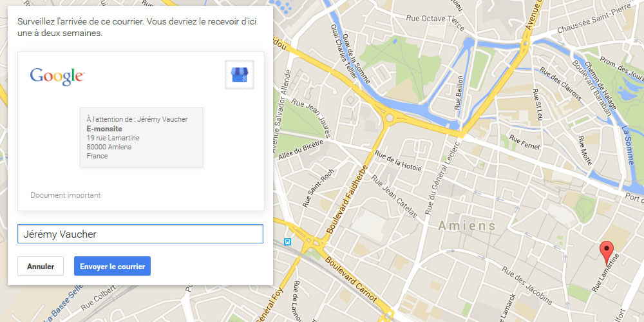The height and width of the screenshot is (322, 644).
Task: Click the Allée du Bicêtre label
Action: [301, 150]
